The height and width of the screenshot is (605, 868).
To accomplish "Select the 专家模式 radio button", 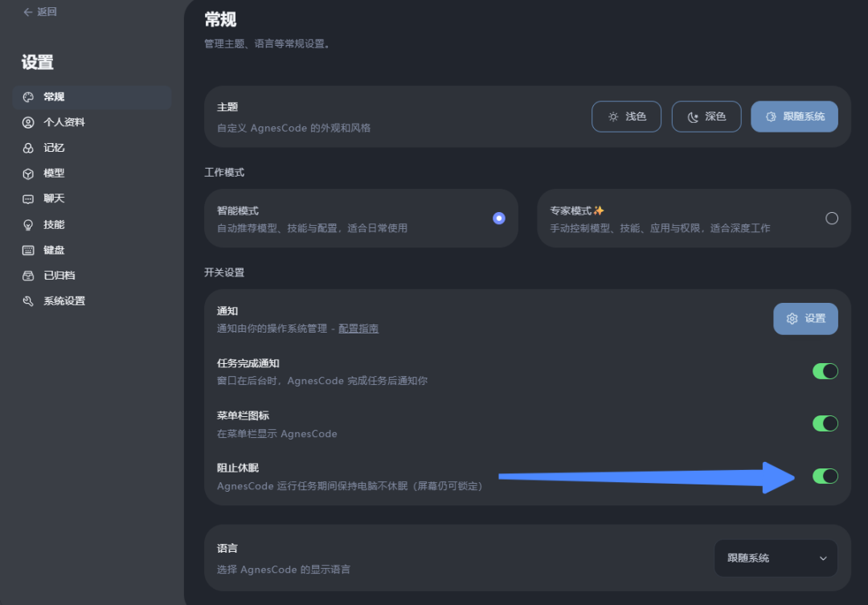I will [x=832, y=218].
